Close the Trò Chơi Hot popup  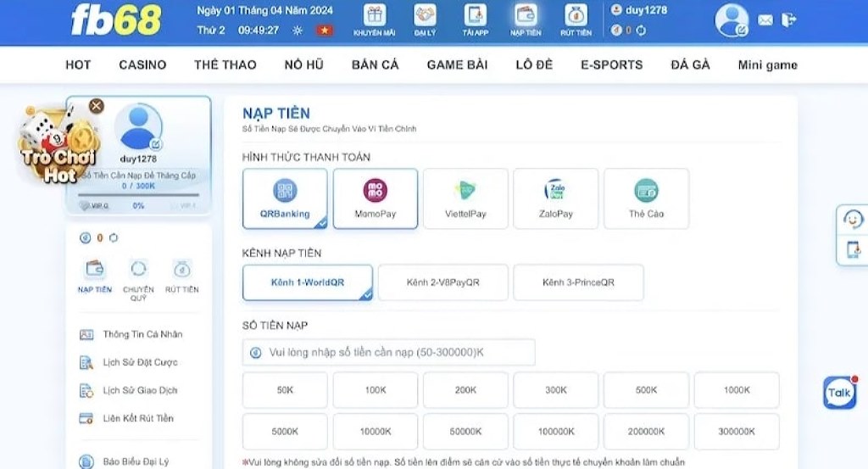tap(97, 106)
